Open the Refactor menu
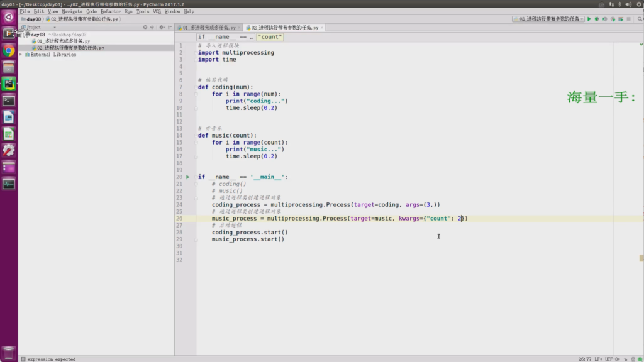The height and width of the screenshot is (362, 644). pyautogui.click(x=110, y=11)
